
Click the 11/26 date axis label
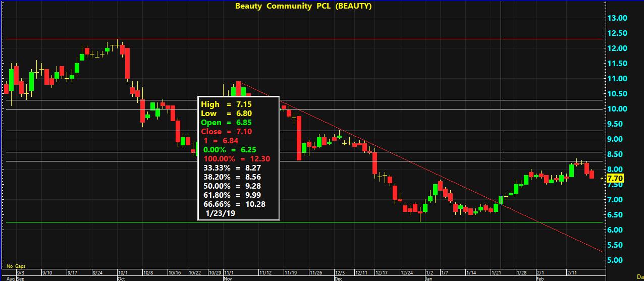click(x=316, y=272)
